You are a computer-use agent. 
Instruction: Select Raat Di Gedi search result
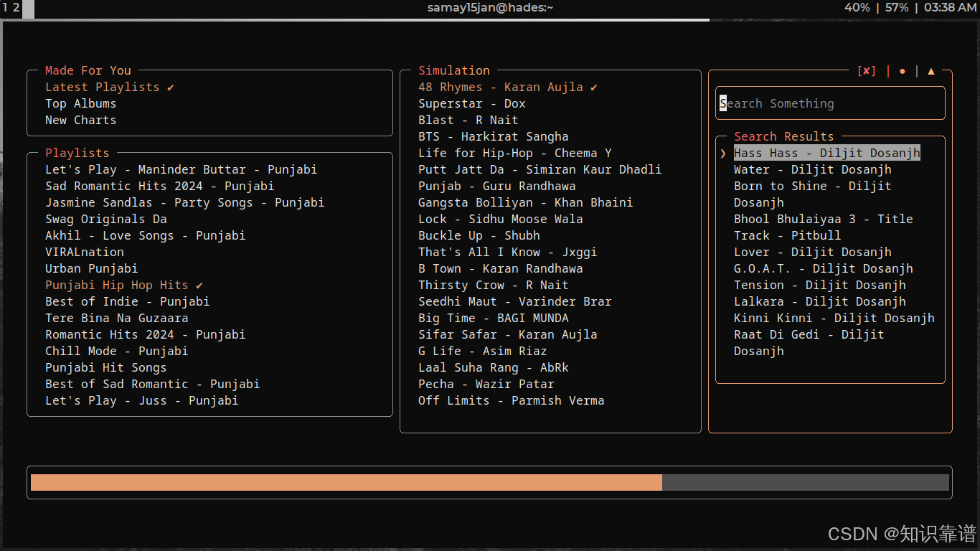pos(809,342)
